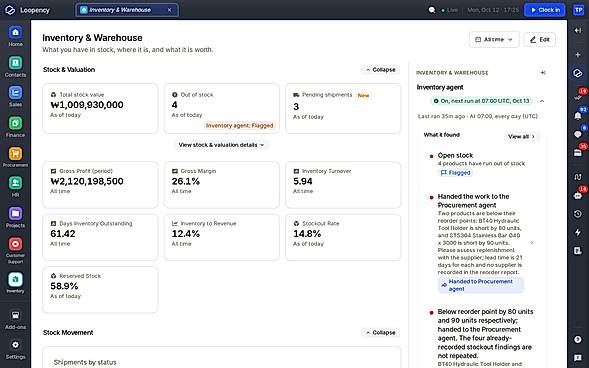Open the Inventory module icon
Viewport: 589px width, 368px height.
point(15,279)
